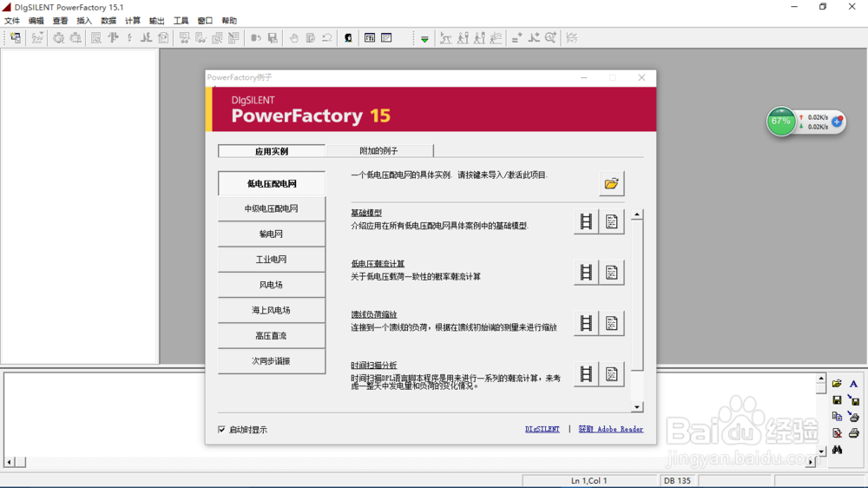
Task: Click the output window scroll-down arrow
Action: [x=821, y=452]
